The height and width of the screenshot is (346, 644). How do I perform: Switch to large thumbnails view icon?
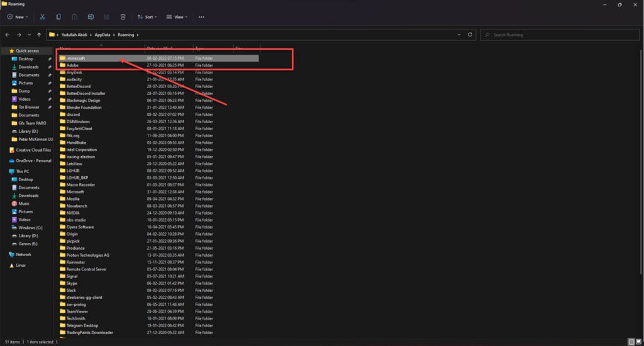[639, 342]
